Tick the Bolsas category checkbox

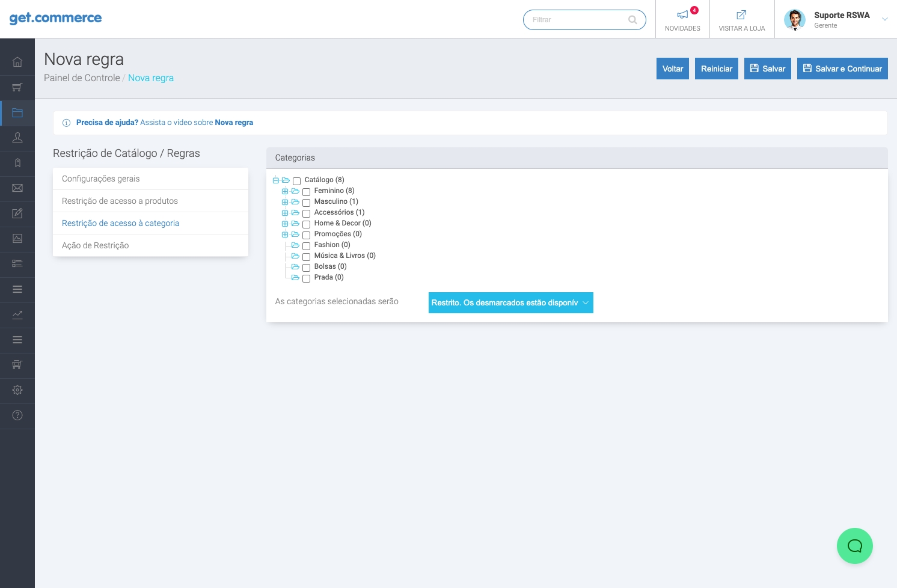point(306,268)
